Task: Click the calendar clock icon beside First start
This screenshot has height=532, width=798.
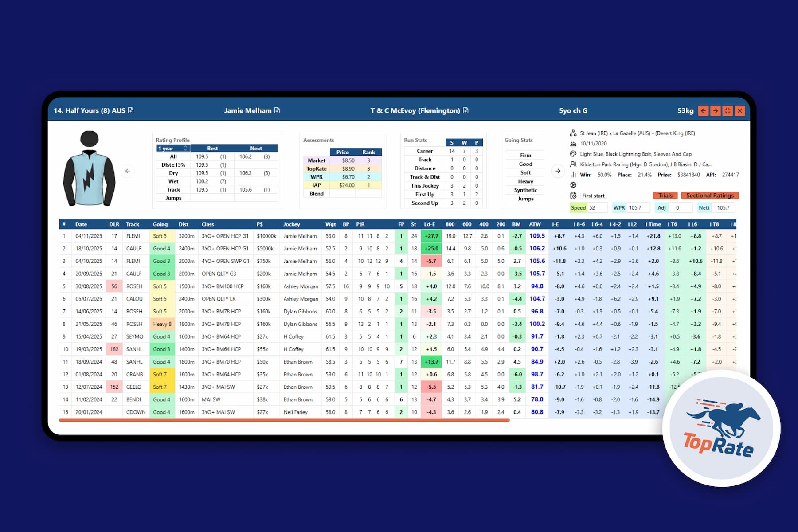Action: pos(573,196)
